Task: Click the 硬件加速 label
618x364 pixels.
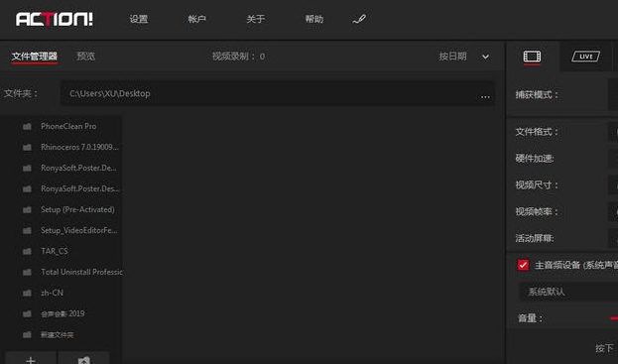Action: 535,159
